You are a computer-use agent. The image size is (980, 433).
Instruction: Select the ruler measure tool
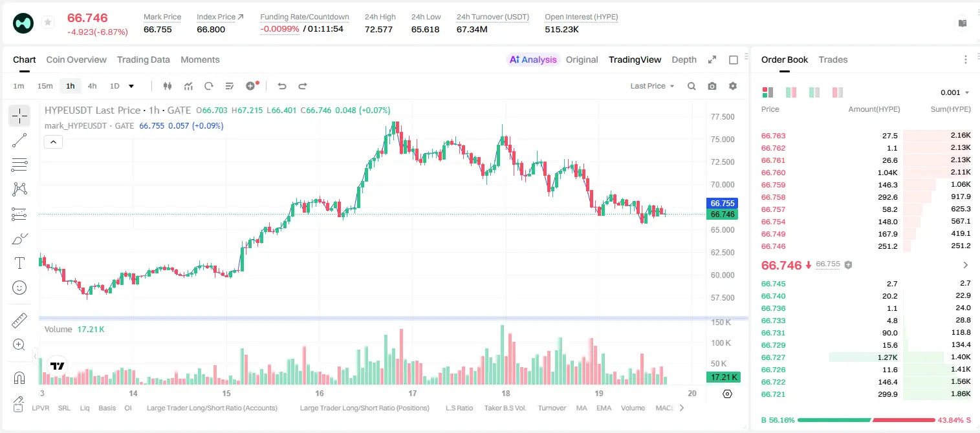point(19,321)
